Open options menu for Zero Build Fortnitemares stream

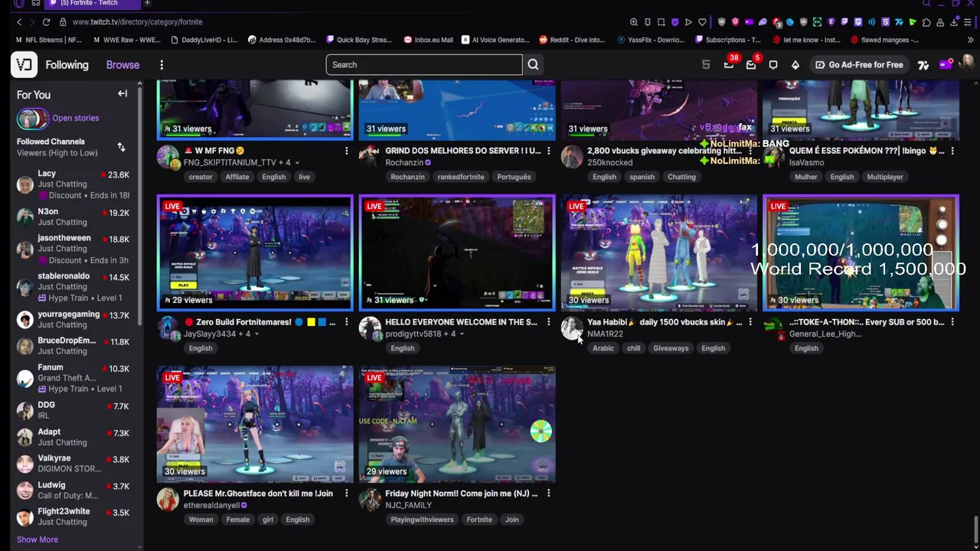(346, 323)
